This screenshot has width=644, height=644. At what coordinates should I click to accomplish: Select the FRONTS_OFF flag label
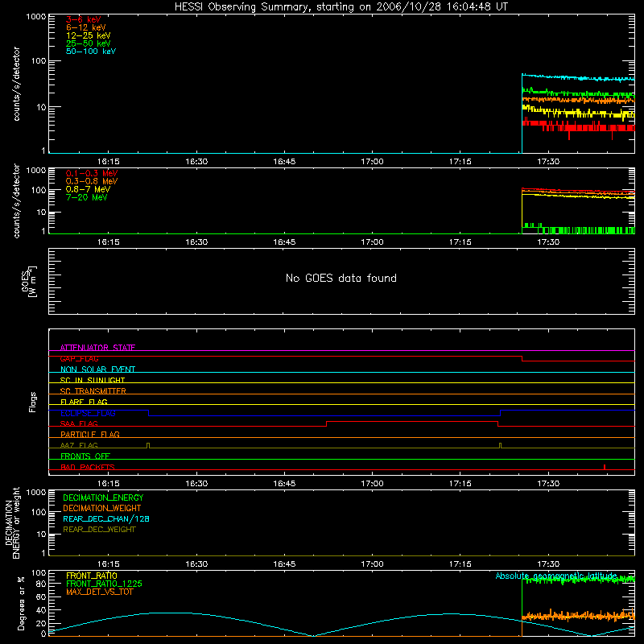coord(85,456)
